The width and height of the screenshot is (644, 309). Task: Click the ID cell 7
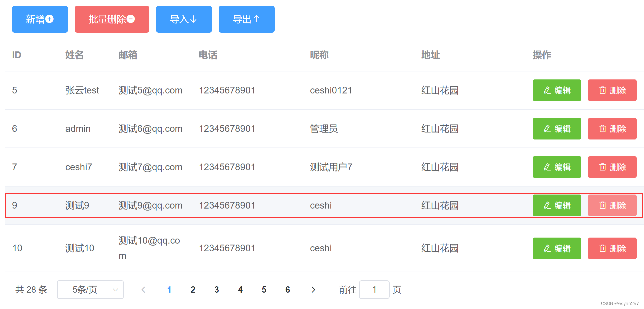(x=15, y=167)
